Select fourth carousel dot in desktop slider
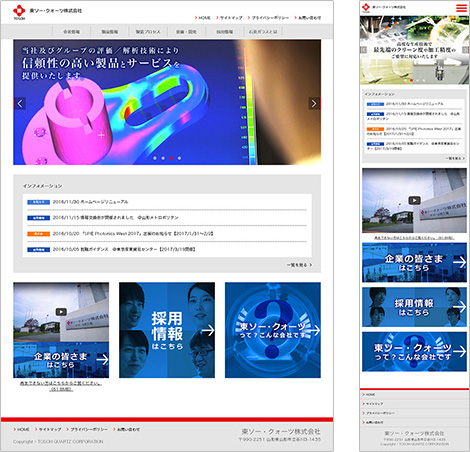This screenshot has width=470, height=452. pos(179,158)
